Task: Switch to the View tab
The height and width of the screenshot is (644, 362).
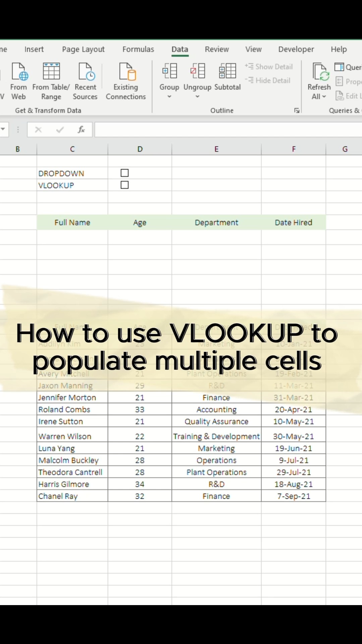Action: point(253,49)
